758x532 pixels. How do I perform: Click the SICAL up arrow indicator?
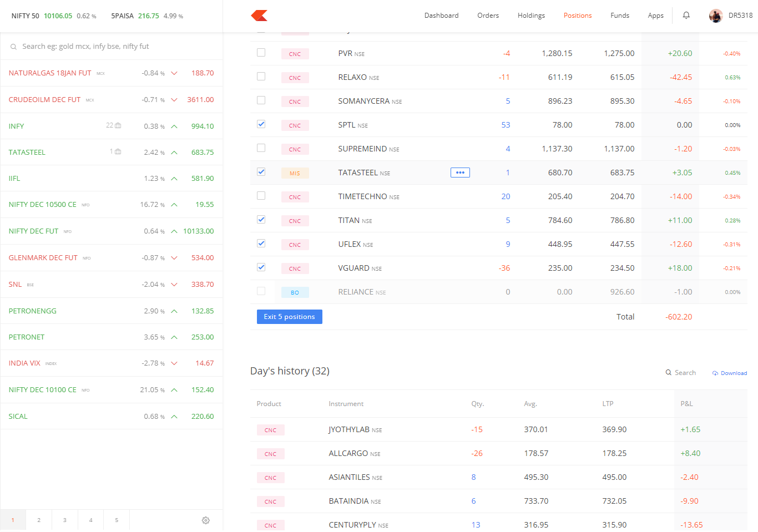click(174, 417)
